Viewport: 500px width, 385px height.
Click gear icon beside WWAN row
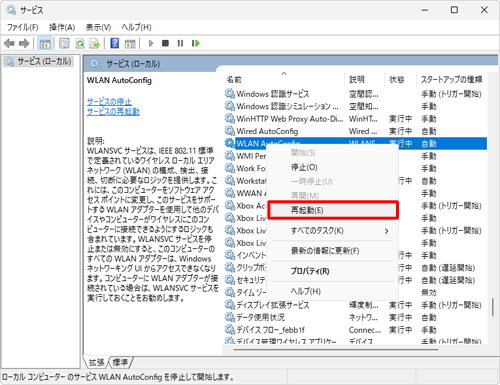coord(230,193)
